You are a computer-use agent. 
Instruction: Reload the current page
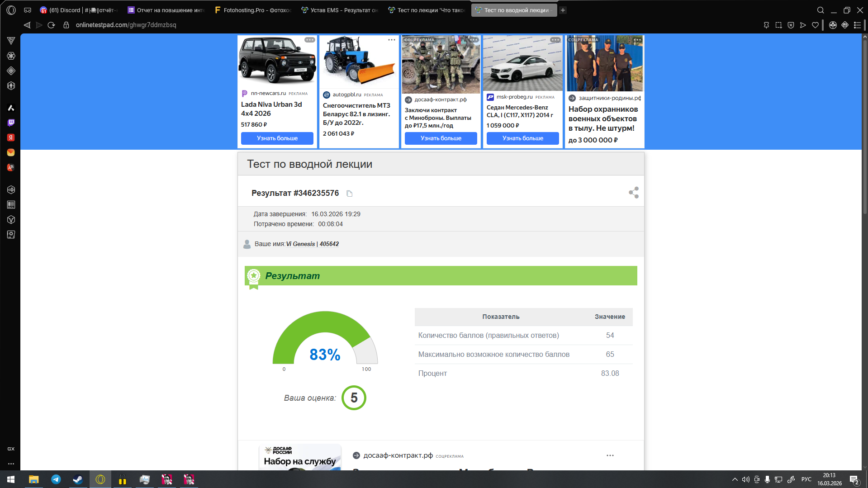click(52, 25)
